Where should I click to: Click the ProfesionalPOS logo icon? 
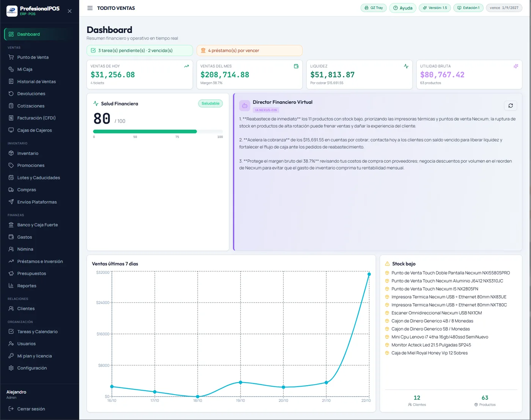(12, 11)
